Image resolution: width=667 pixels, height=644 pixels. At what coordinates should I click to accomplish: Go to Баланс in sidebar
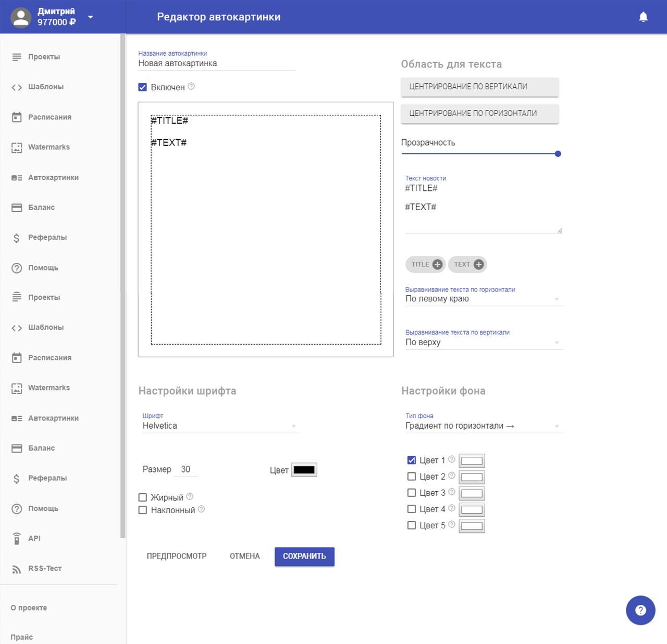(41, 208)
